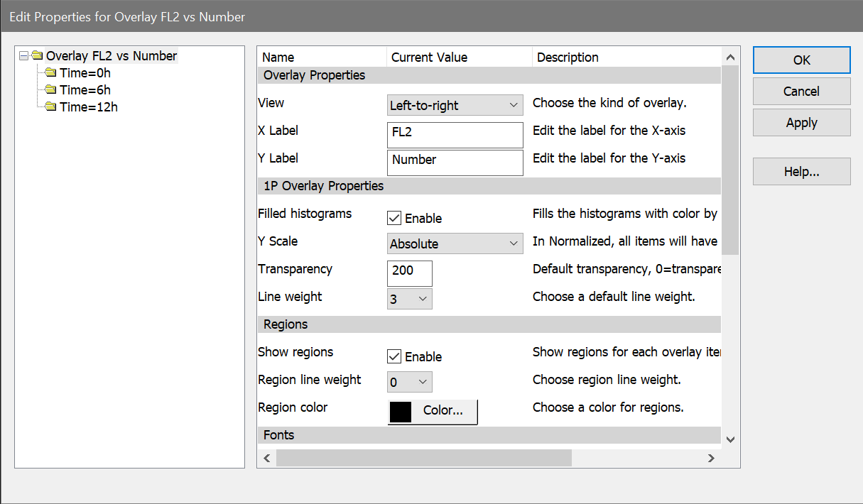This screenshot has width=863, height=504.
Task: Click the Transparency value field
Action: [410, 273]
